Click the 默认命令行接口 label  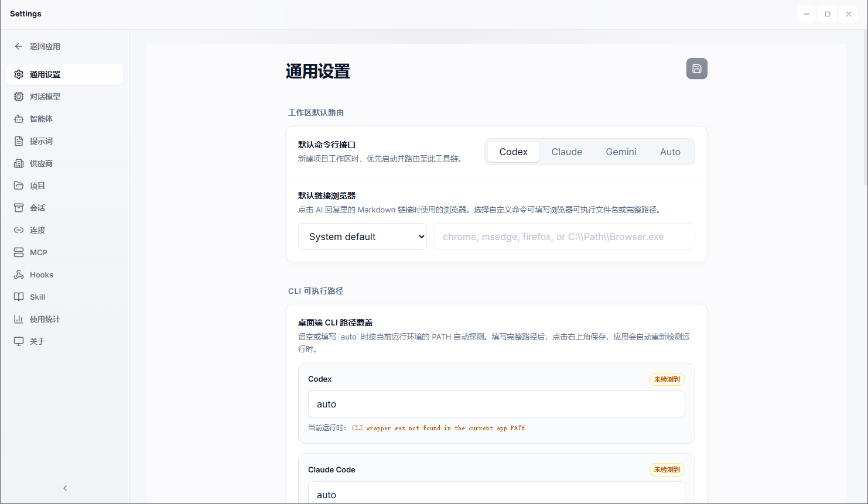pos(327,145)
